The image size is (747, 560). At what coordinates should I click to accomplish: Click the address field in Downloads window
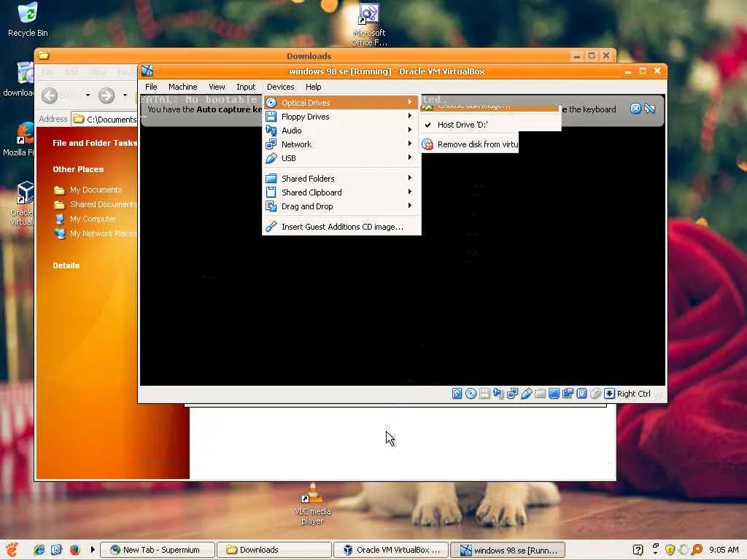coord(105,119)
